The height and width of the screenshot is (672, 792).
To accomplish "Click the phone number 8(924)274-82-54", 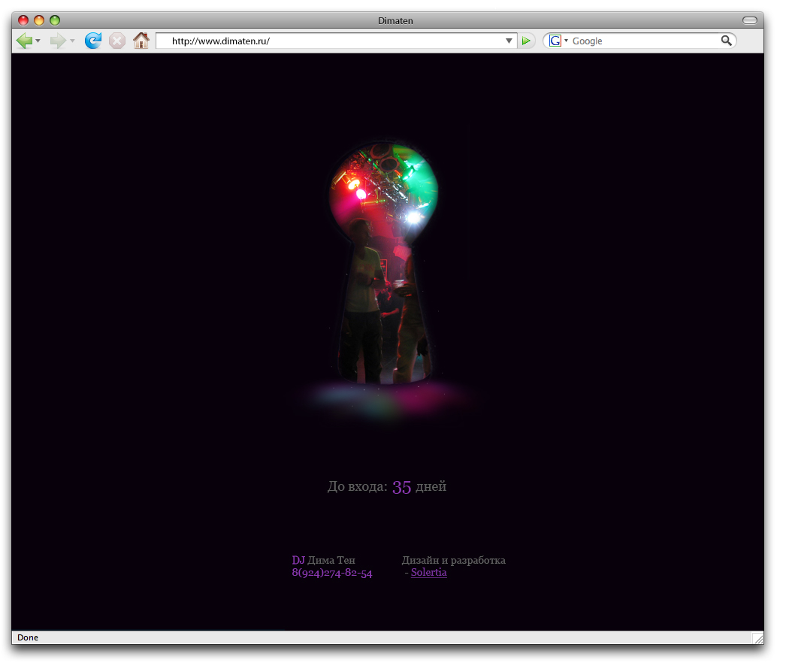I will tap(332, 573).
